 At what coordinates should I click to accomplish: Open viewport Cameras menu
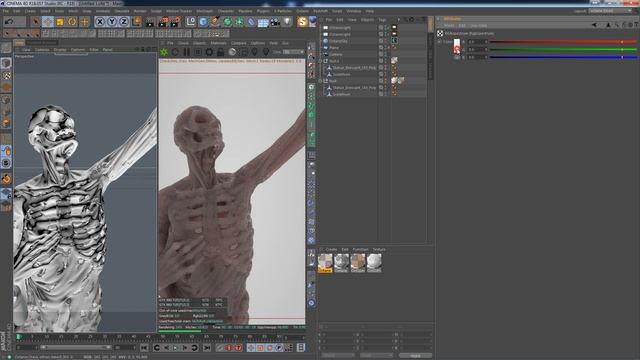[42, 50]
